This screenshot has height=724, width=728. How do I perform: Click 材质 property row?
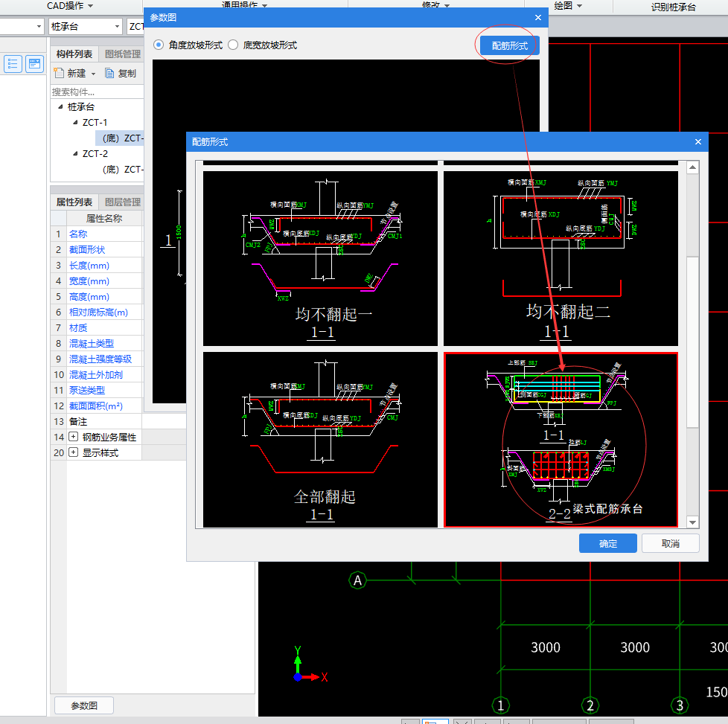(96, 327)
